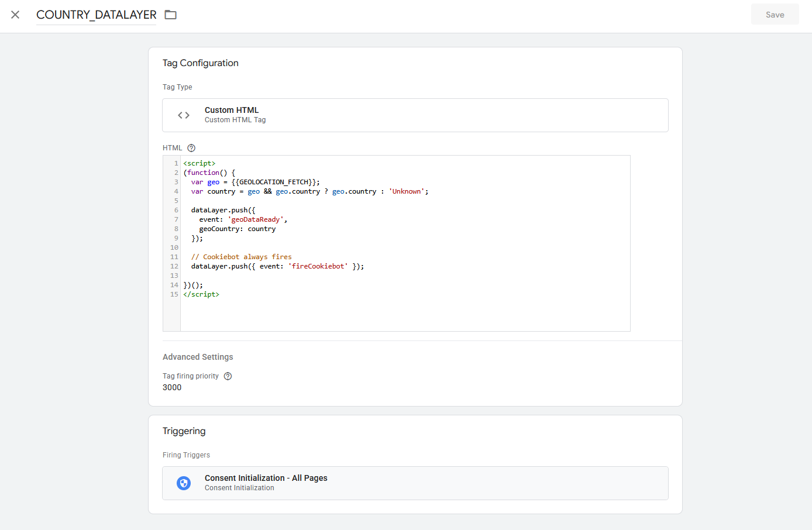Click line number 15 in gutter

tap(174, 294)
